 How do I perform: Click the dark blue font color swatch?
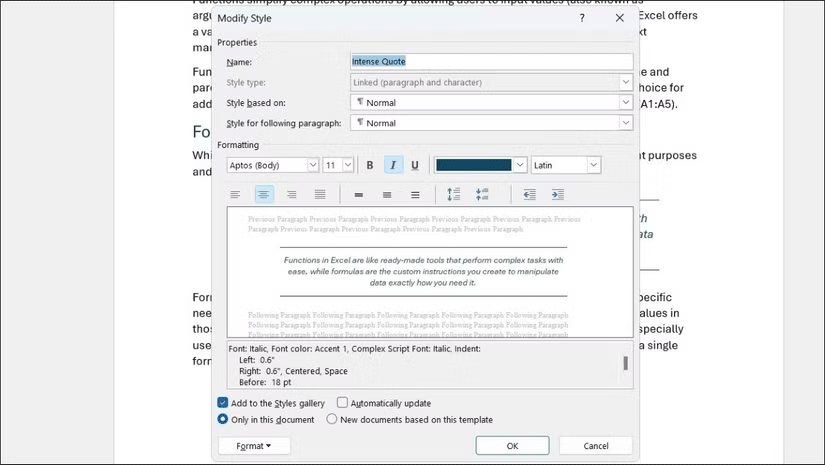[474, 165]
